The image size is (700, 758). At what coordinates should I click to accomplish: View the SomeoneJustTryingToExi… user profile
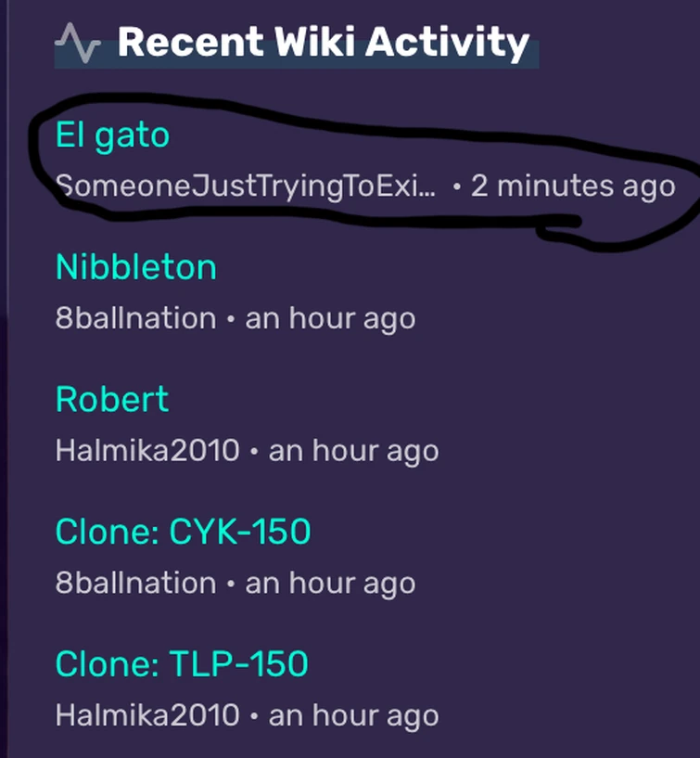245,186
